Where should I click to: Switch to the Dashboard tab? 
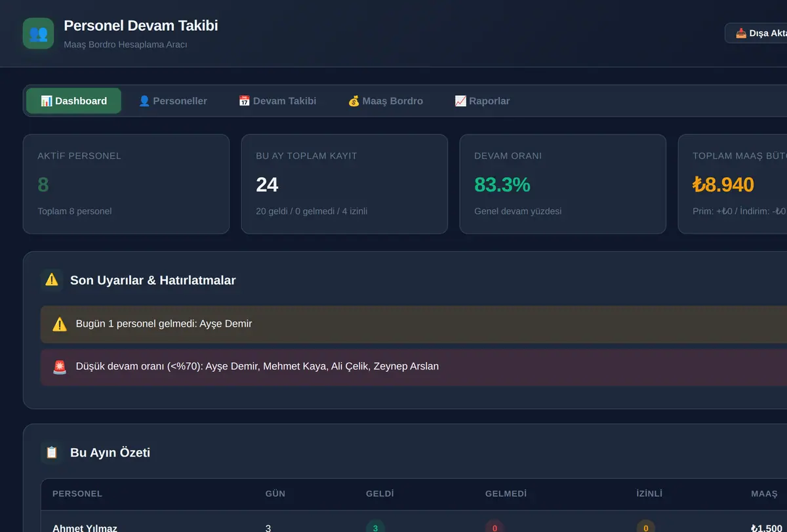pos(73,101)
